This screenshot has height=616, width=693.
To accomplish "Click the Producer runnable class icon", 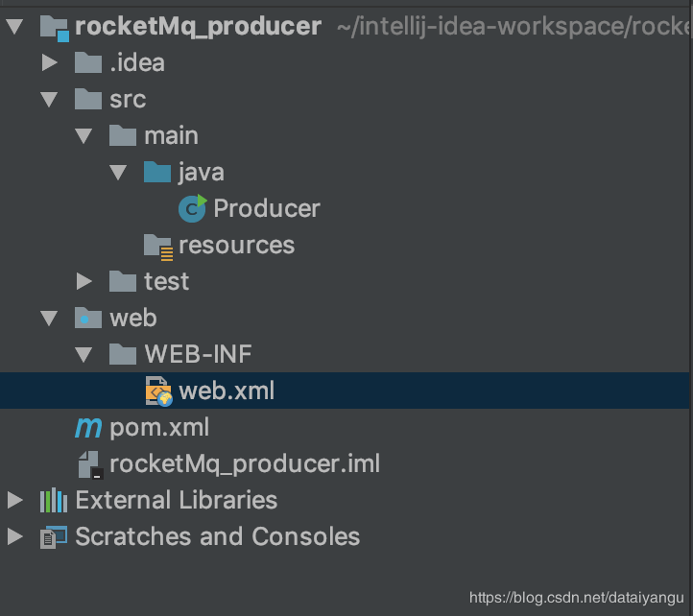I will [192, 208].
